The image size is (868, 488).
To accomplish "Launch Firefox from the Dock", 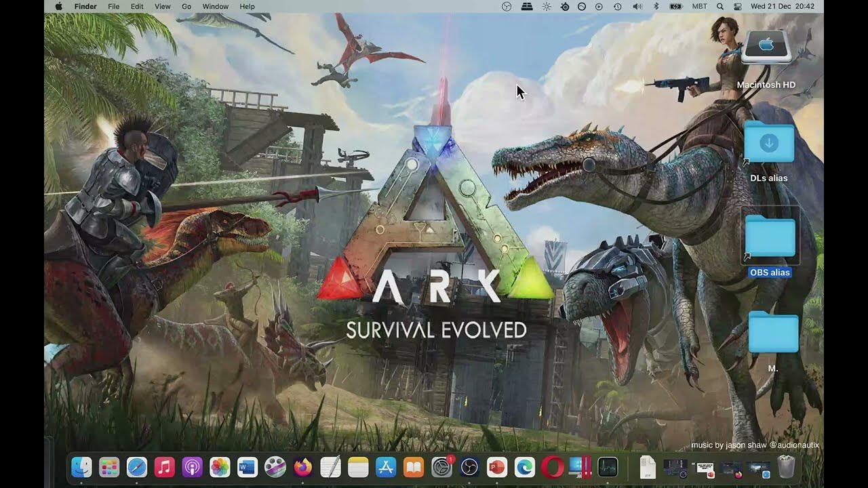I will [x=302, y=467].
